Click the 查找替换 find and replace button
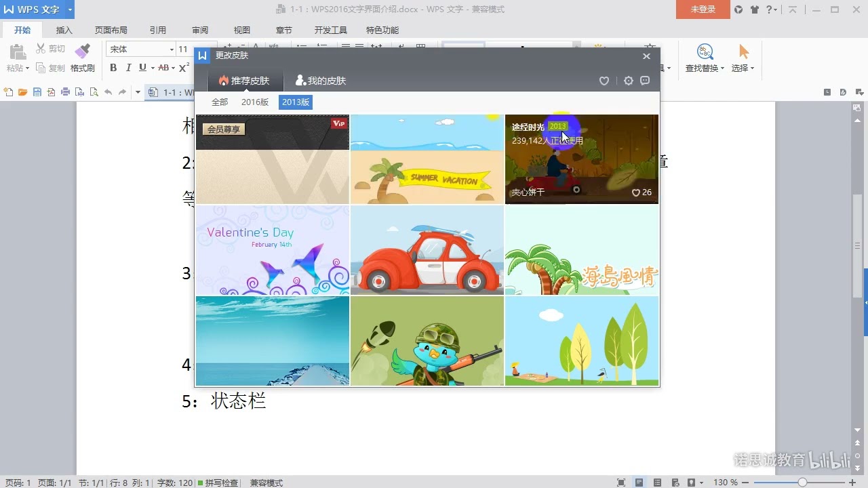Screen dimensions: 868x488 [x=705, y=58]
